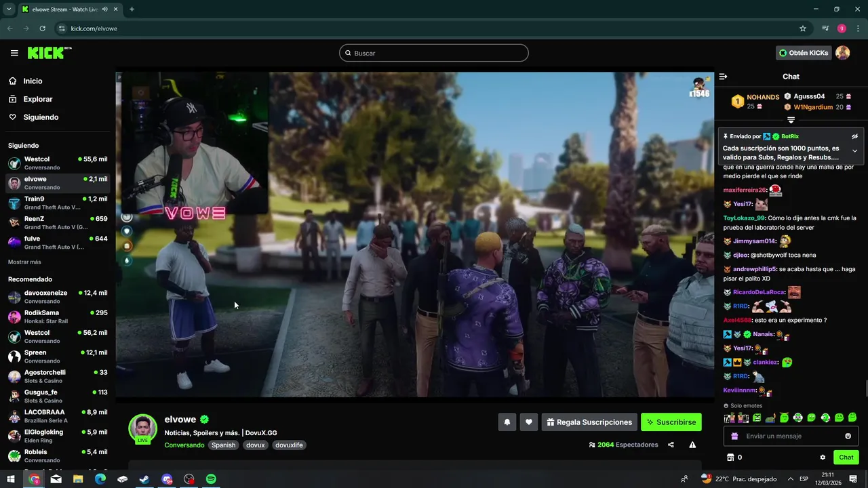868x488 pixels.
Task: Toggle notifications with the bell icon
Action: 507,422
